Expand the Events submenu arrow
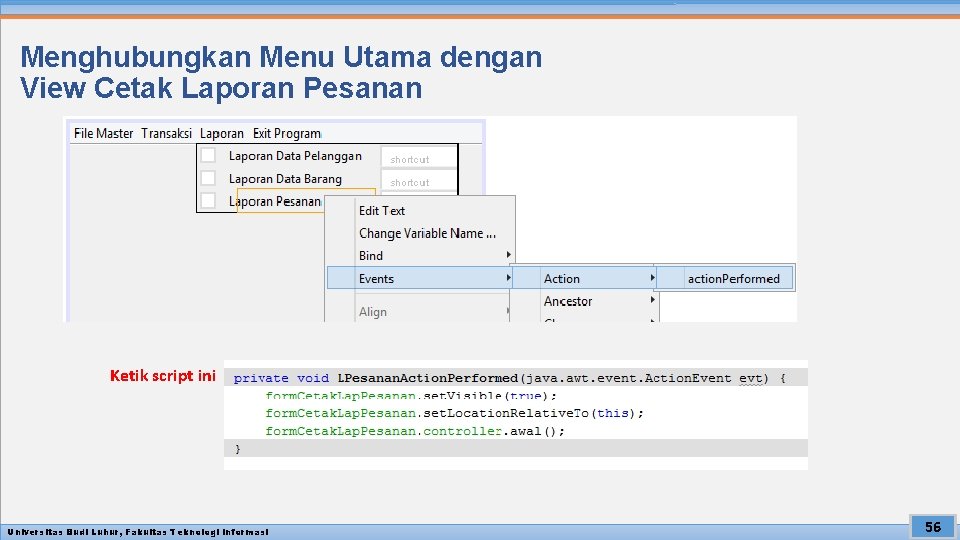Image resolution: width=960 pixels, height=540 pixels. [x=508, y=278]
